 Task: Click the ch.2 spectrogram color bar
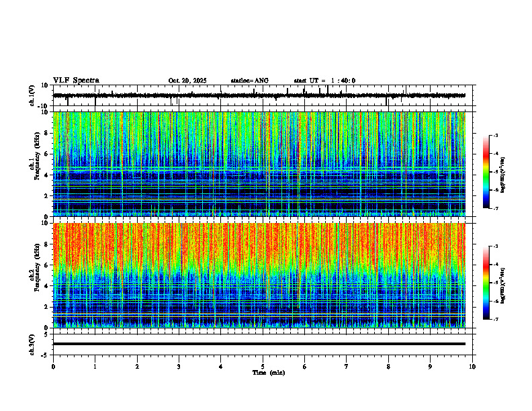tap(486, 283)
